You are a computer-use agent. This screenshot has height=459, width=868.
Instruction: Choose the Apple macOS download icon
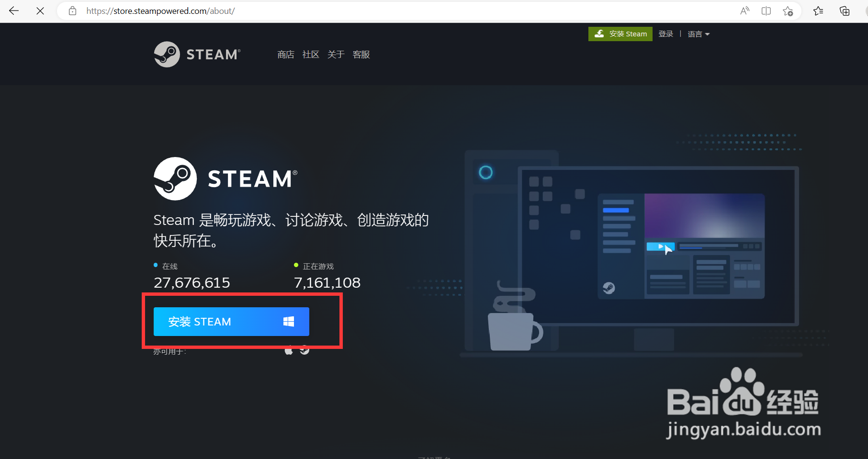tap(289, 350)
